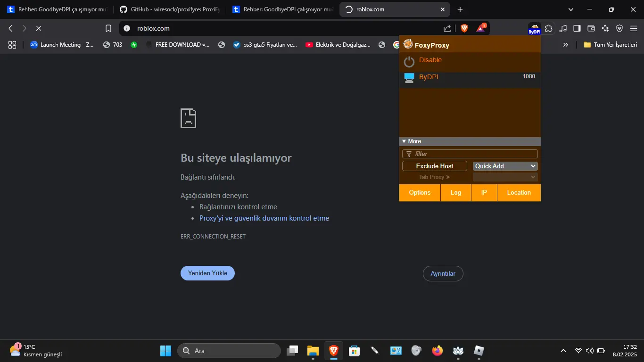
Task: Switch to first Rehber GoodbyeDPI tab
Action: point(57,9)
